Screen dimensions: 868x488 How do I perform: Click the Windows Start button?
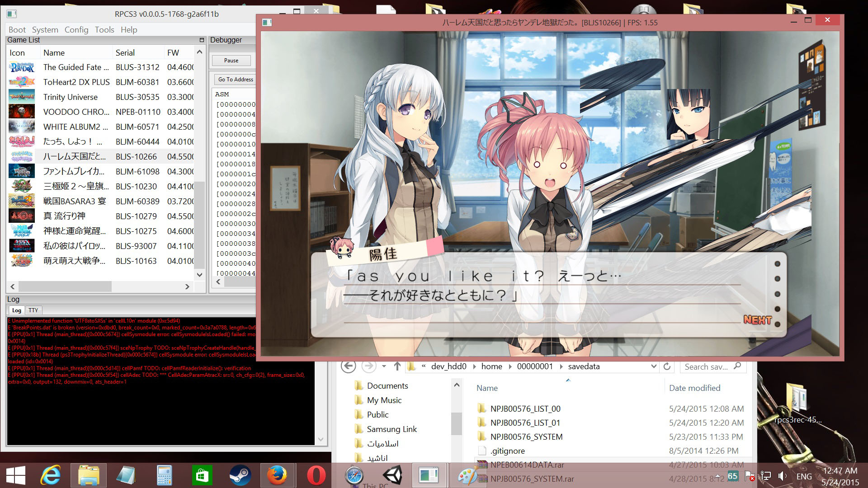pyautogui.click(x=16, y=475)
